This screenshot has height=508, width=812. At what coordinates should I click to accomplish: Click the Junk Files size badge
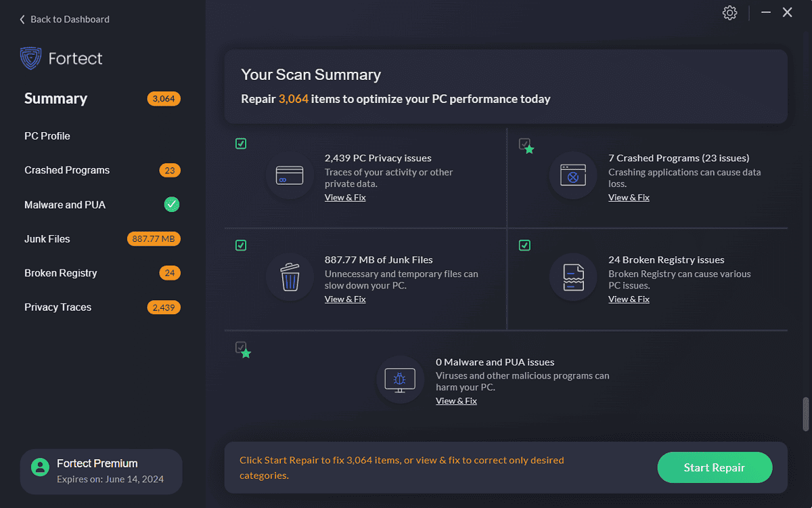point(154,238)
